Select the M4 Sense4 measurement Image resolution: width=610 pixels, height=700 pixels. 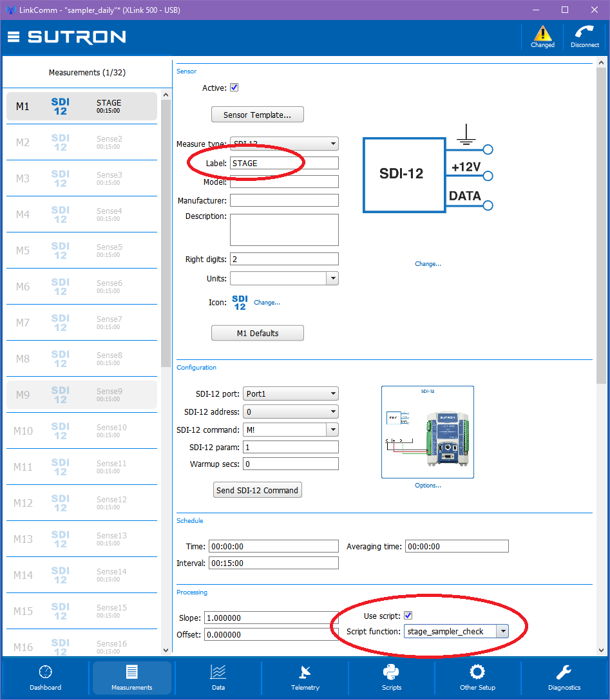point(82,214)
